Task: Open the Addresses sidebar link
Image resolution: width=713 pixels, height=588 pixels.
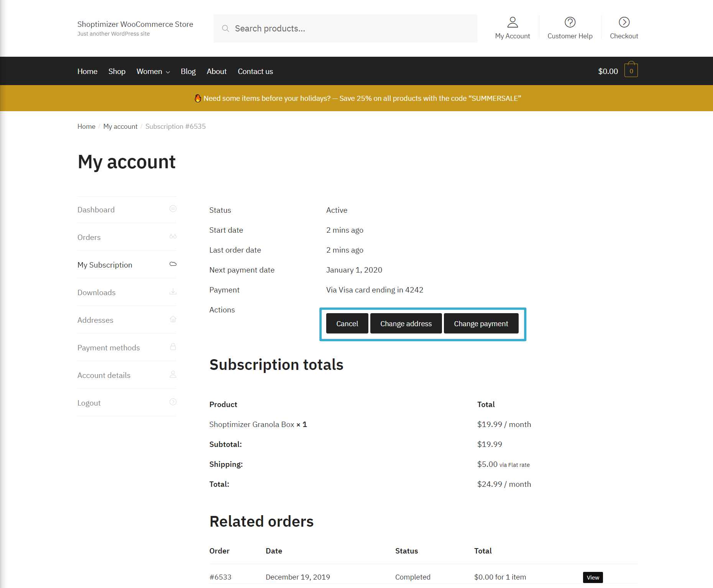Action: tap(95, 320)
